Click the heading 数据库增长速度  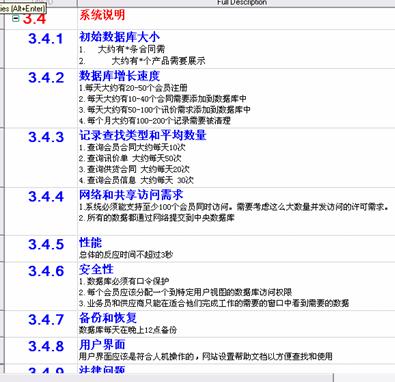click(119, 76)
